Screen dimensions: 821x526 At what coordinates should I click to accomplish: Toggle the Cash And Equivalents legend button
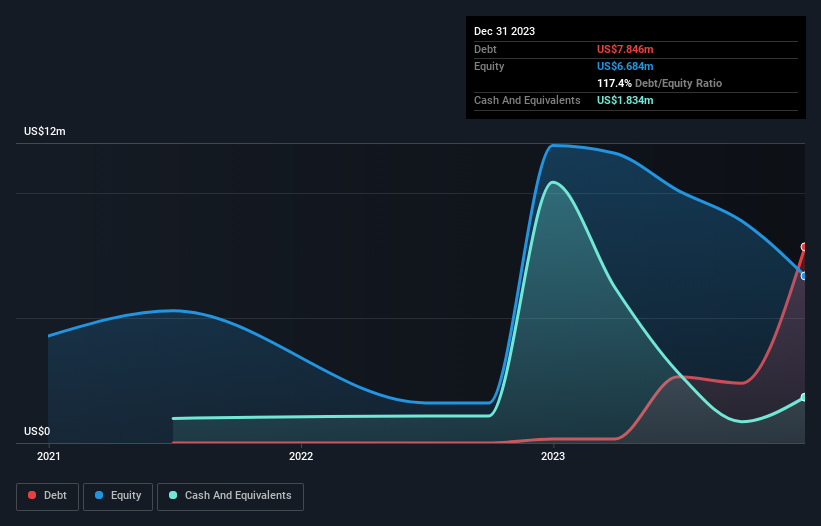pyautogui.click(x=230, y=496)
